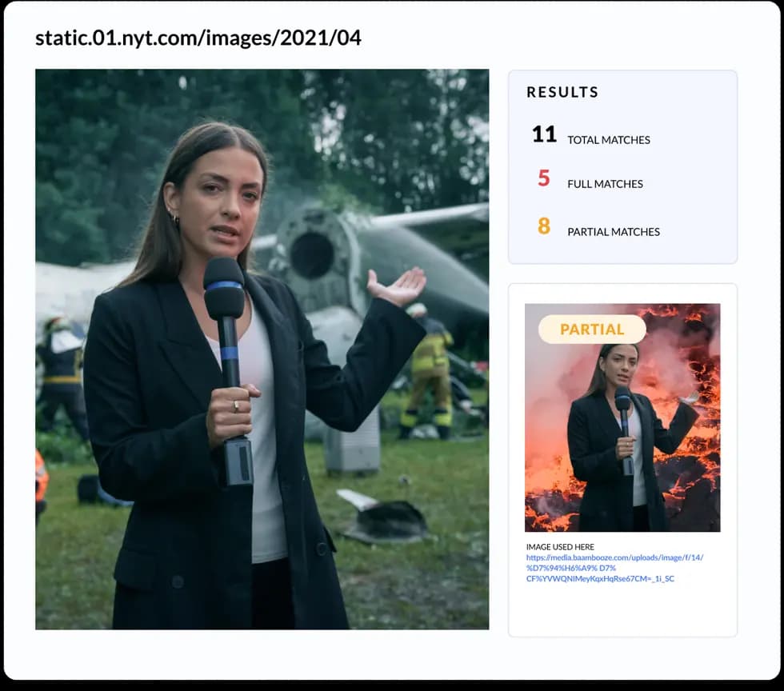The width and height of the screenshot is (784, 691).
Task: Filter results by FULL MATCHES label
Action: pos(605,184)
